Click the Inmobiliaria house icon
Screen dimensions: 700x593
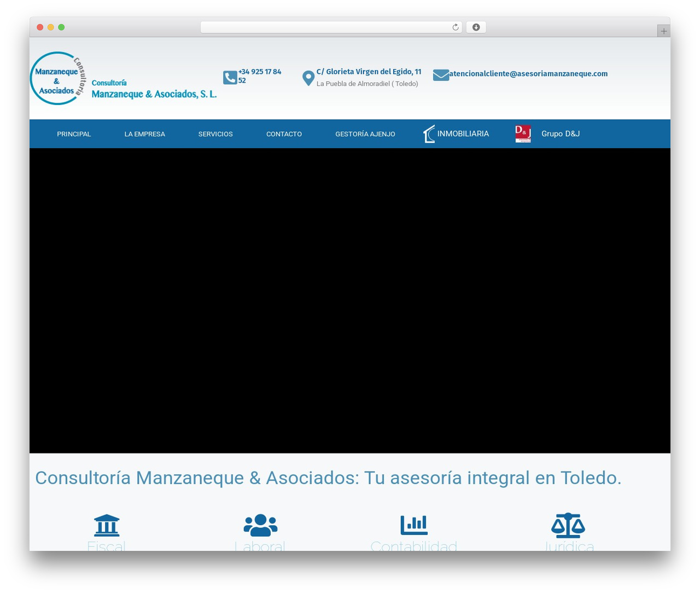429,134
